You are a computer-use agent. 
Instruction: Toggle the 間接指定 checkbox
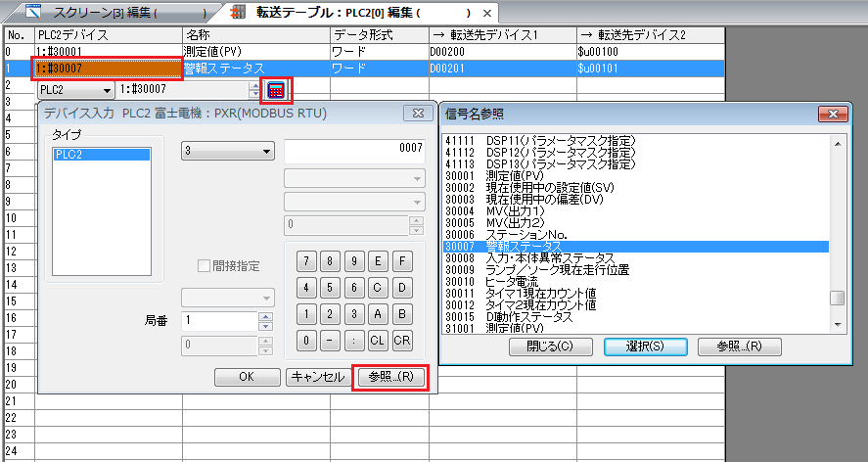pos(205,265)
